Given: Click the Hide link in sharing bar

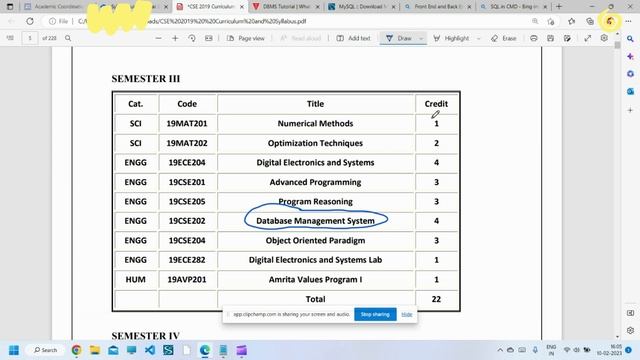Looking at the screenshot, I should click(x=407, y=314).
